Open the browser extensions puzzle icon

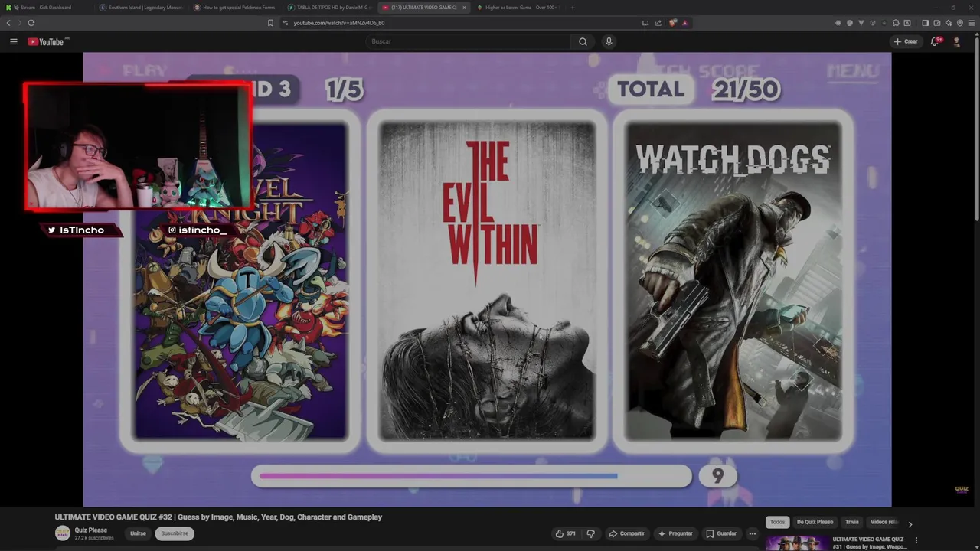coord(895,23)
